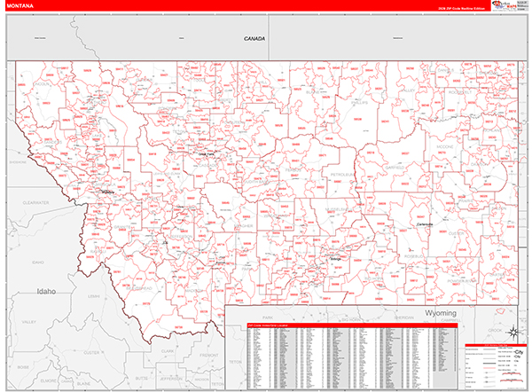
Task: Click the POWDER RIVER county label
Action: pos(462,281)
